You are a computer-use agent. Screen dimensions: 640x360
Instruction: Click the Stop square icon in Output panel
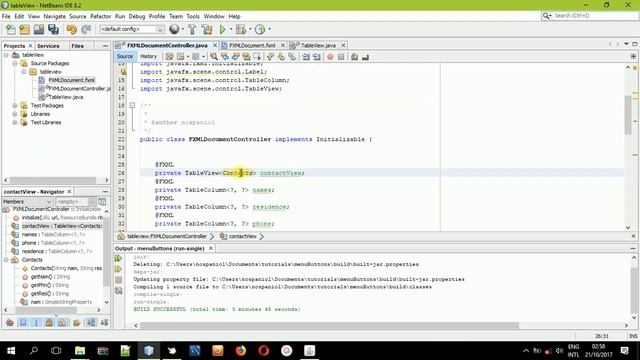click(118, 280)
